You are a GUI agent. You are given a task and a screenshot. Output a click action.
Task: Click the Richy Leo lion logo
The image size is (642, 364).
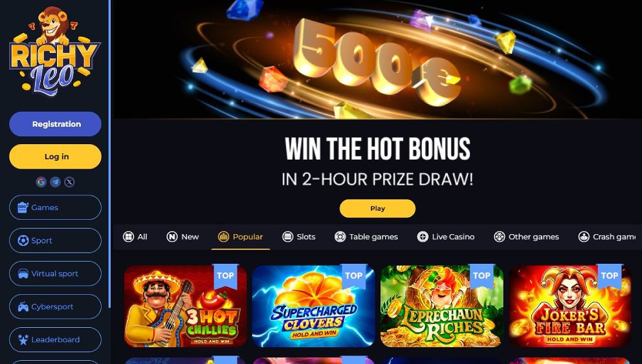[55, 51]
